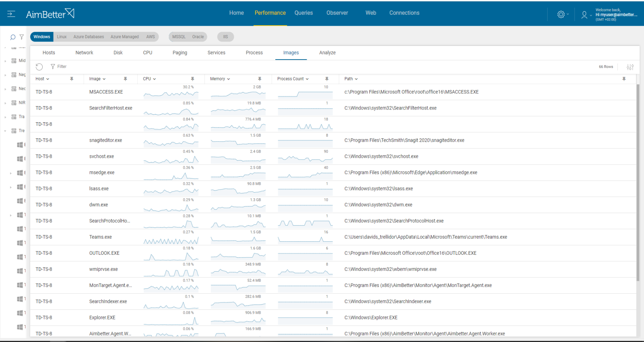Switch to the Network tab
The image size is (644, 342).
coord(84,53)
